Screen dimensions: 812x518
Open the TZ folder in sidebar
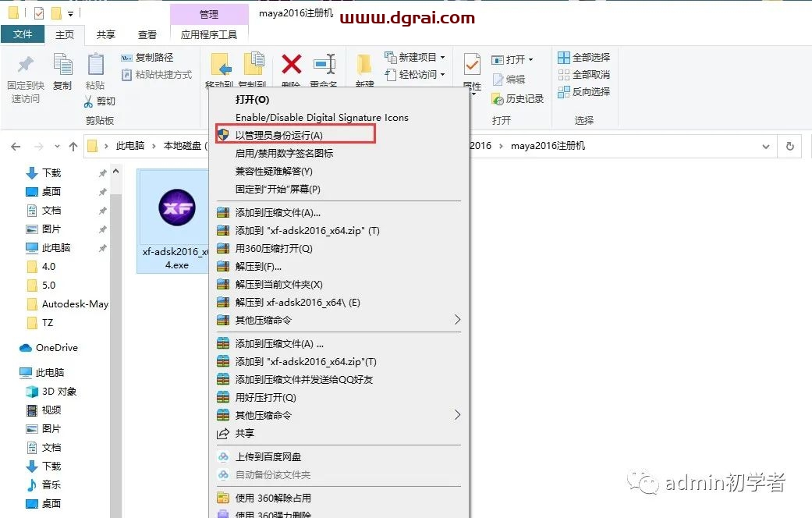tap(40, 323)
